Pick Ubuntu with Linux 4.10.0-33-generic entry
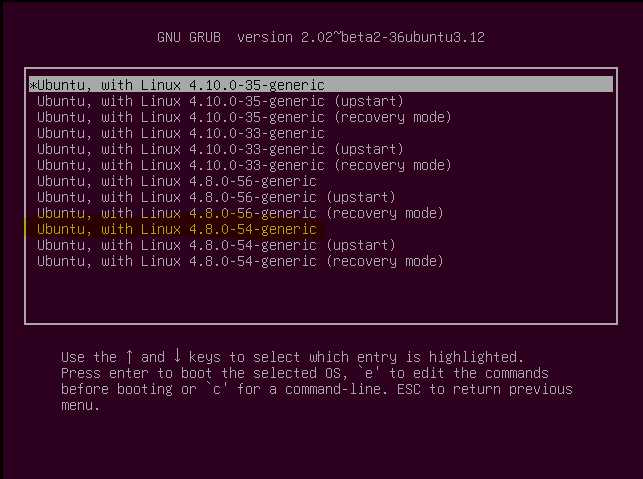The image size is (643, 479). 180,133
